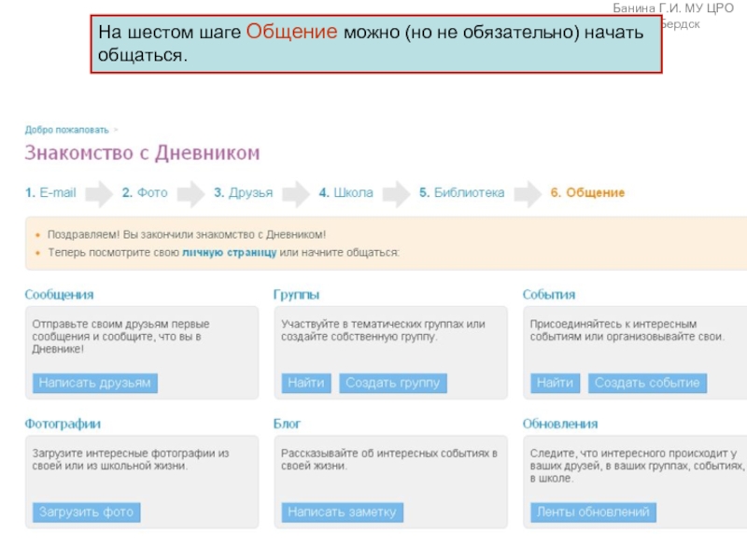Click 'Найти' in the События card

[x=555, y=383]
